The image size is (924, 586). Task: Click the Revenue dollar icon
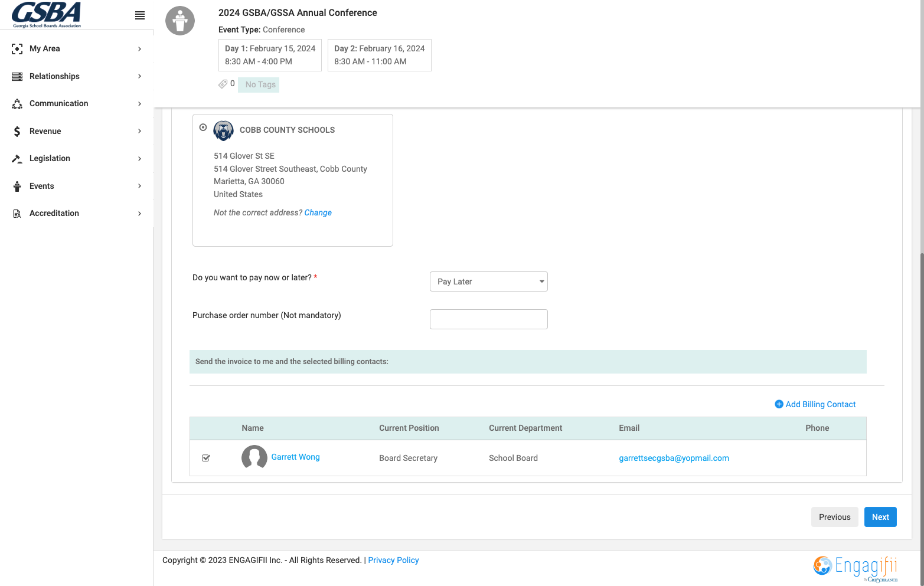[17, 132]
